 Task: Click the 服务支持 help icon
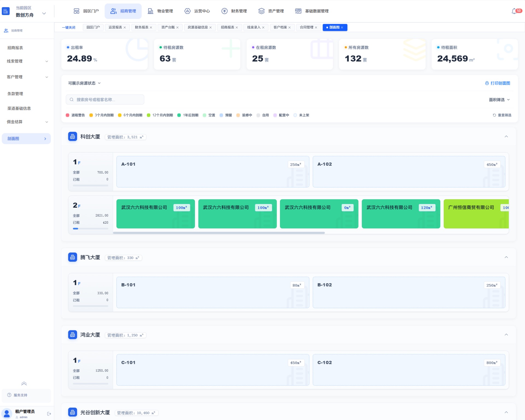pyautogui.click(x=9, y=395)
